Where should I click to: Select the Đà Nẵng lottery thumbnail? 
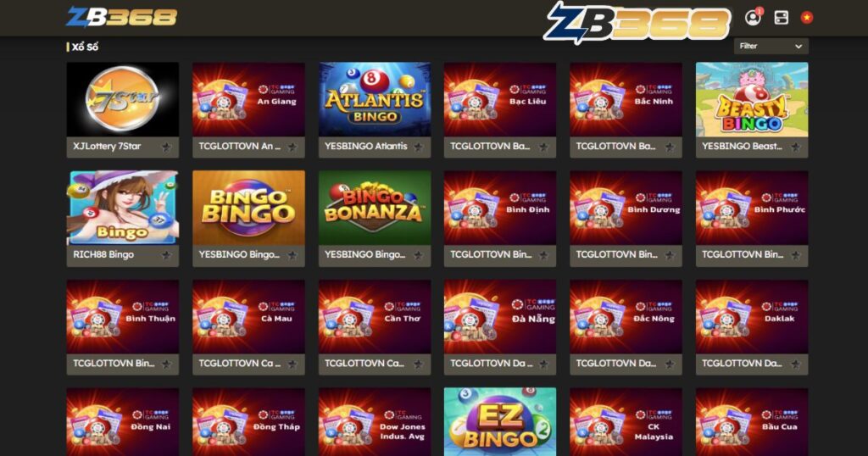[x=500, y=316]
